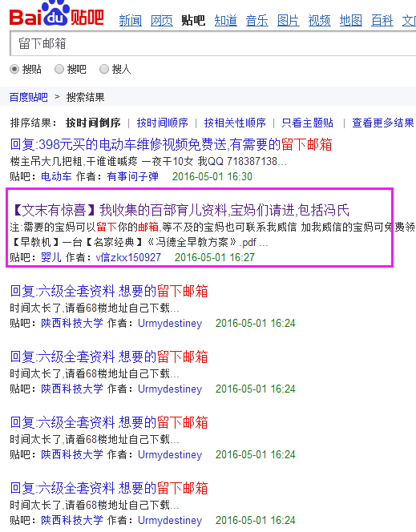Sort results by 按时间顺序
This screenshot has height=532, width=416.
click(162, 123)
